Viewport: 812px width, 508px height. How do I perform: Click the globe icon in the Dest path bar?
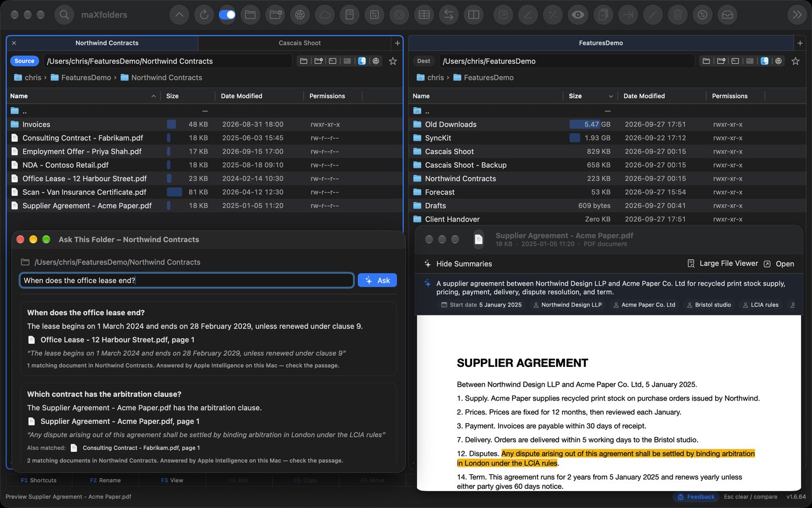pyautogui.click(x=778, y=61)
